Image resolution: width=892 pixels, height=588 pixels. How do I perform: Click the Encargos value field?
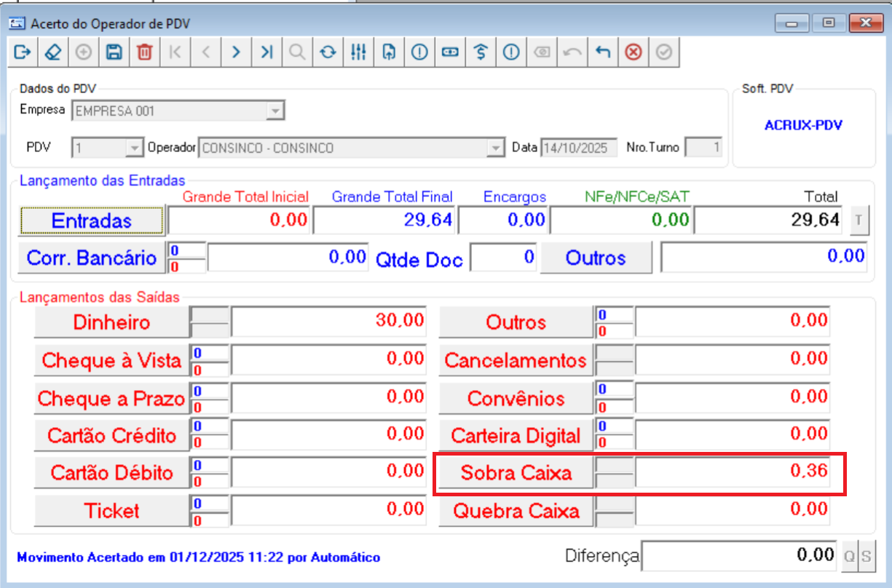[503, 220]
